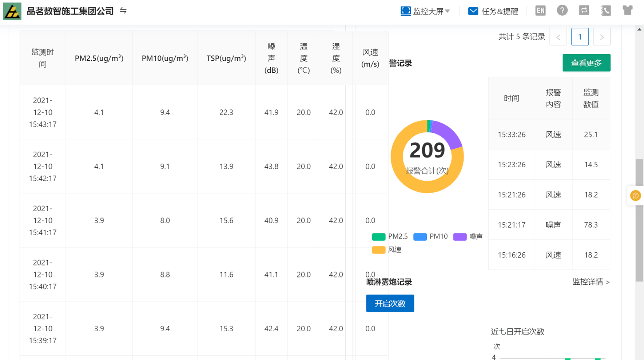Click the 噪声 alarm content cell
The width and height of the screenshot is (644, 360).
point(553,225)
